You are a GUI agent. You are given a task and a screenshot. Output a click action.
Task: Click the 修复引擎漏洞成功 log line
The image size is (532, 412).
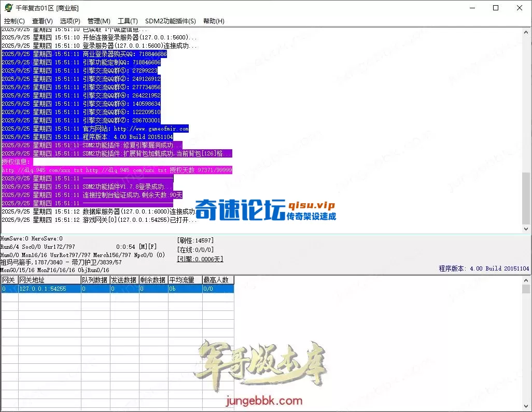92,145
